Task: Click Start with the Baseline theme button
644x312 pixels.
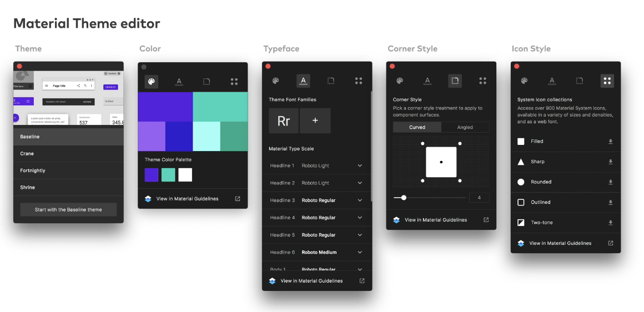Action: point(69,209)
